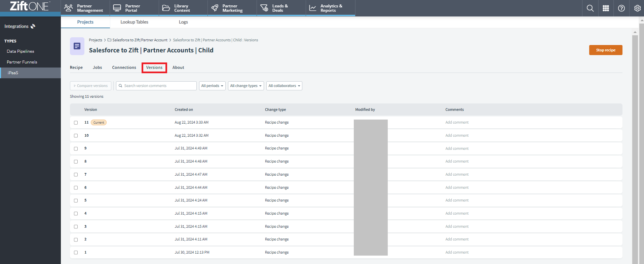
Task: Add comment to version 3
Action: pyautogui.click(x=457, y=226)
